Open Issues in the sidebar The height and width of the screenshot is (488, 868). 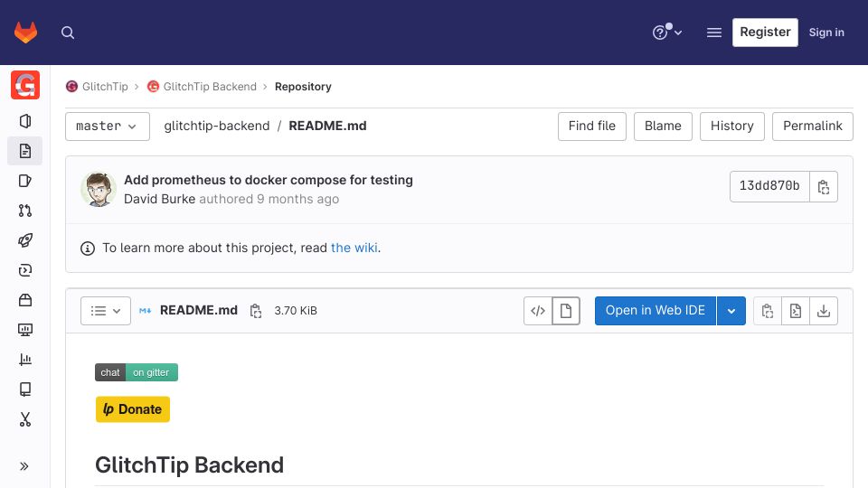pos(25,181)
